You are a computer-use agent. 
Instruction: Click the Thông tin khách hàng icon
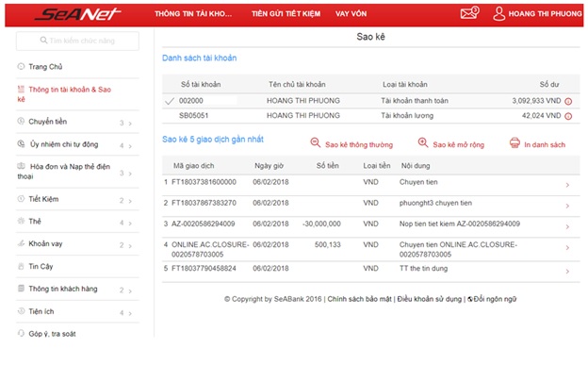click(x=21, y=289)
